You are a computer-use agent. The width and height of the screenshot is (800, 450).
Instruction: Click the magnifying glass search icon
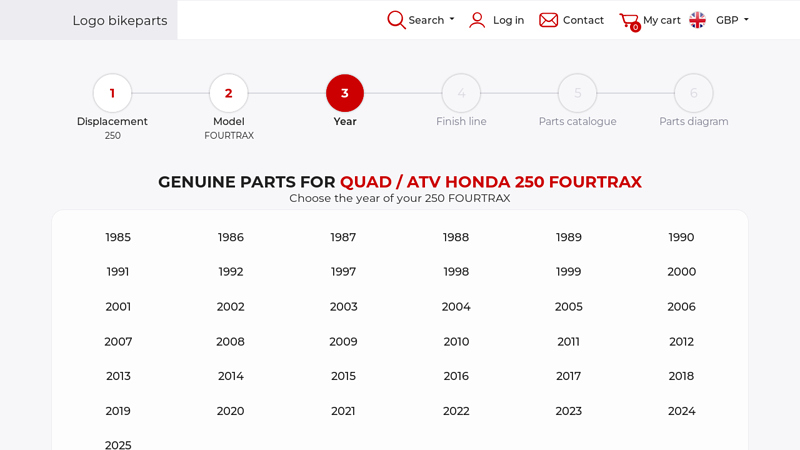click(x=396, y=20)
